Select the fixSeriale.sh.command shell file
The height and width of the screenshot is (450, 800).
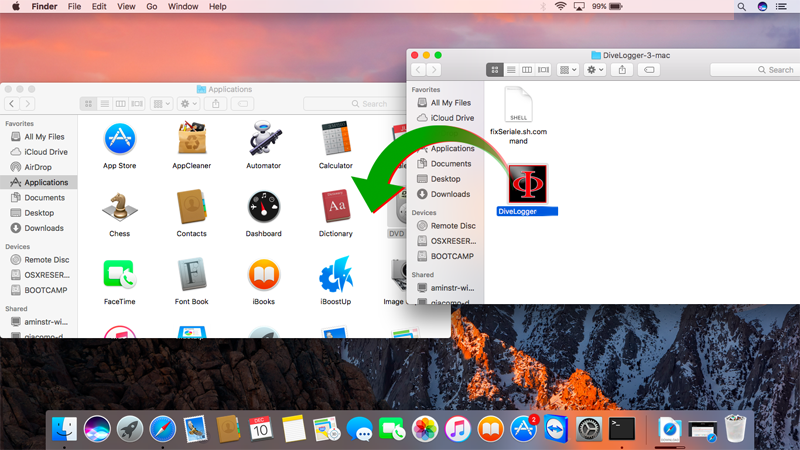(x=518, y=105)
